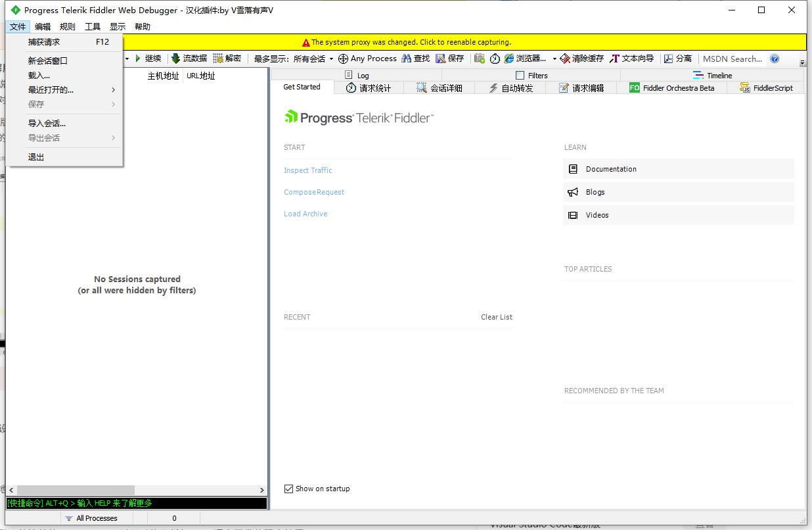Viewport: 812px width, 530px height.
Task: Click the Any Process crosshair target icon
Action: [x=343, y=59]
